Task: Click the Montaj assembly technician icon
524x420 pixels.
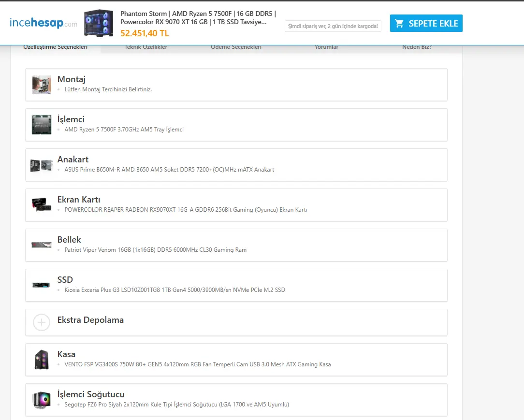Action: [x=42, y=85]
